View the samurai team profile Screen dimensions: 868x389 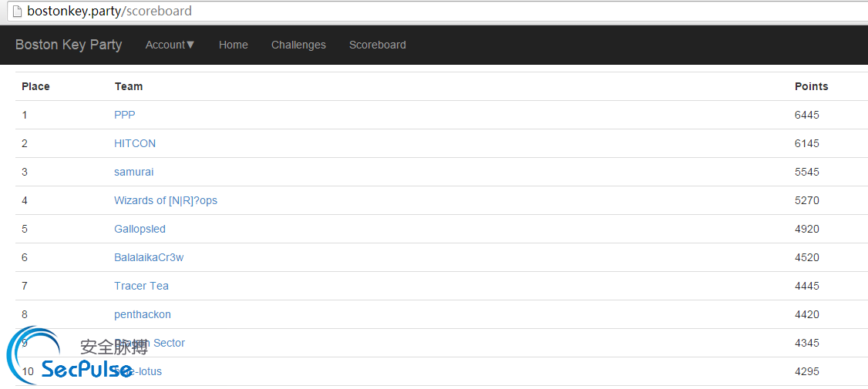(x=133, y=172)
